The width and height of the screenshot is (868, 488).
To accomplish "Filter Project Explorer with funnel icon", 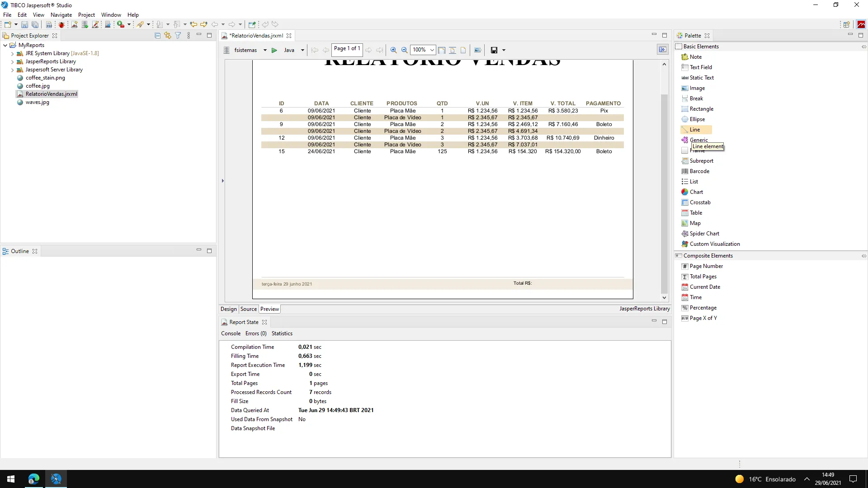I will point(178,35).
